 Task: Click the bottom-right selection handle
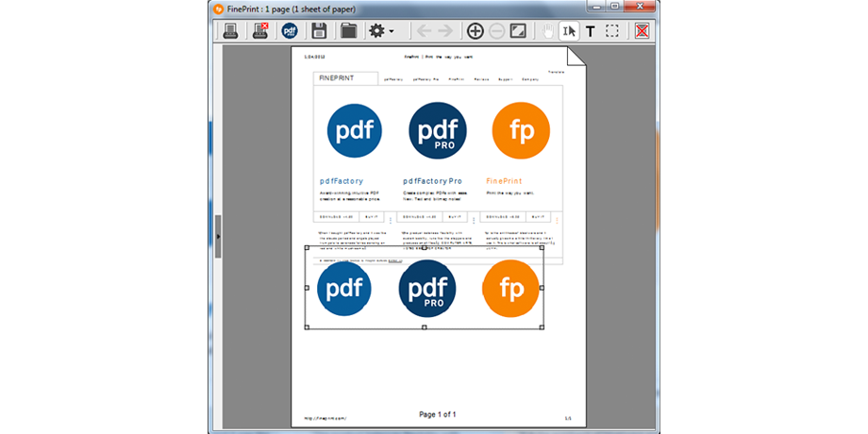pyautogui.click(x=542, y=327)
